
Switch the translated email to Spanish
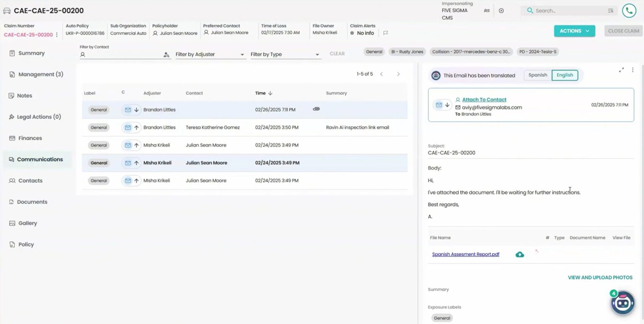tap(537, 75)
